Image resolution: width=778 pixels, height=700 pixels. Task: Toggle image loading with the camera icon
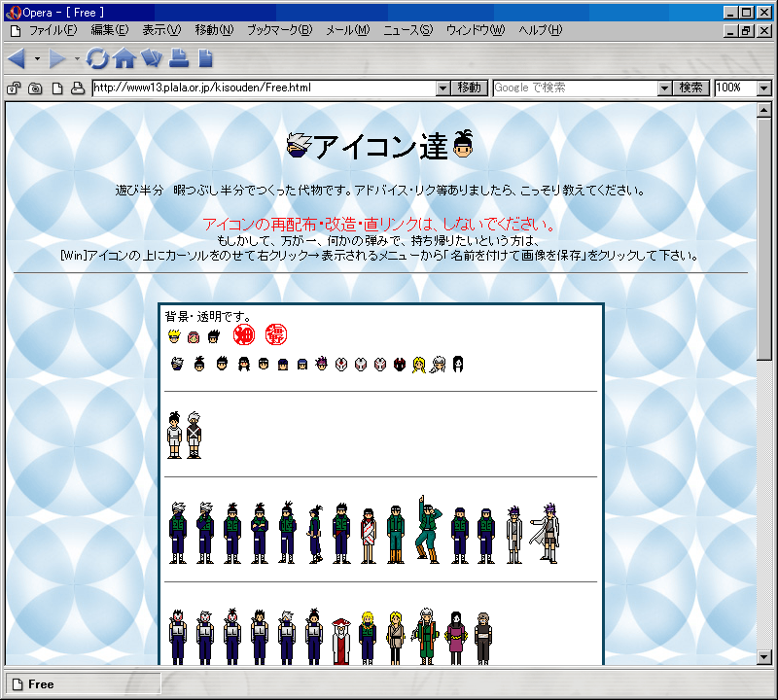pos(35,88)
